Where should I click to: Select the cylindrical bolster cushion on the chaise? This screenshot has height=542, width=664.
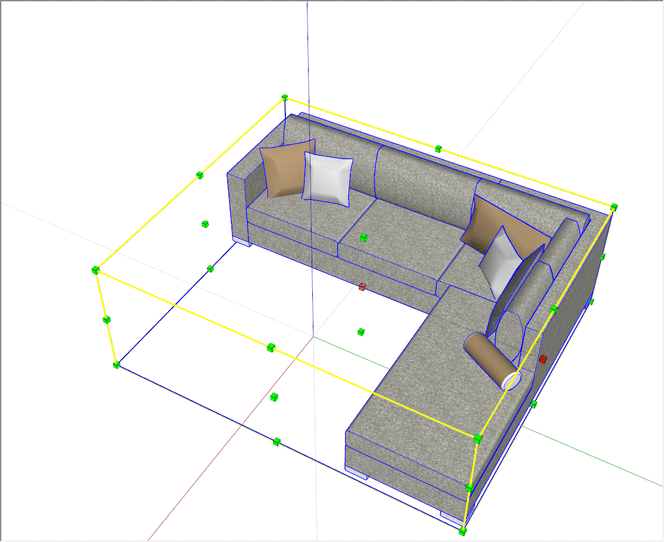tap(492, 359)
